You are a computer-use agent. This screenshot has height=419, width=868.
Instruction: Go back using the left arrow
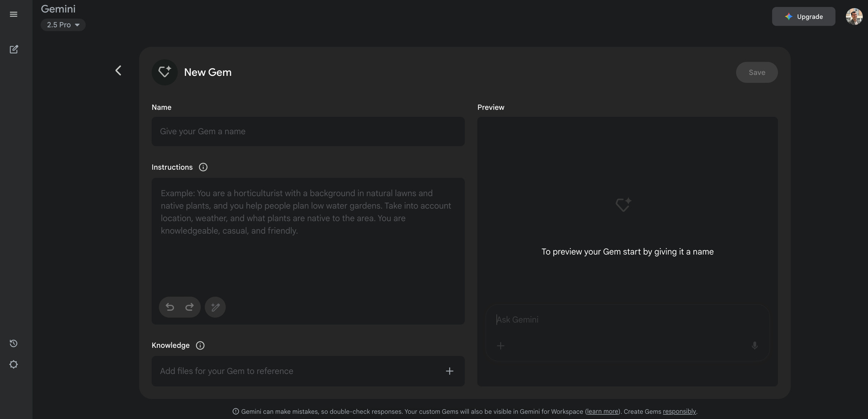[x=118, y=70]
